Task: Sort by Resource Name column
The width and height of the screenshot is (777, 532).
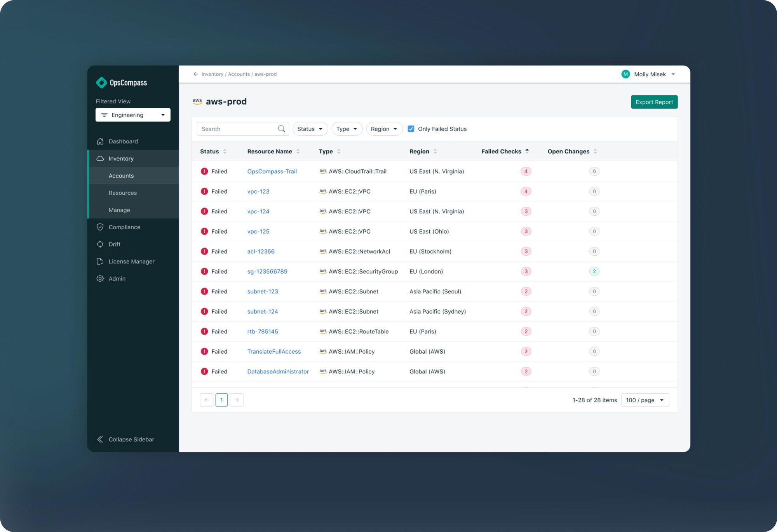Action: pyautogui.click(x=298, y=151)
